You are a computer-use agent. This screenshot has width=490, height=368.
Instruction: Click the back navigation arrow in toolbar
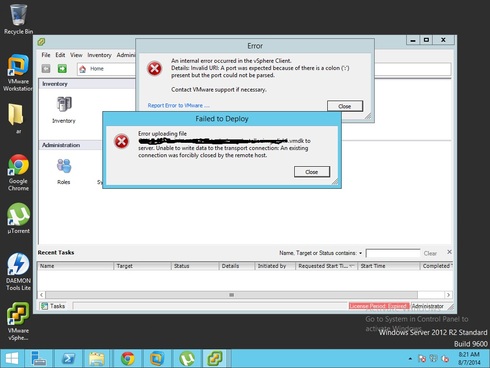(46, 69)
